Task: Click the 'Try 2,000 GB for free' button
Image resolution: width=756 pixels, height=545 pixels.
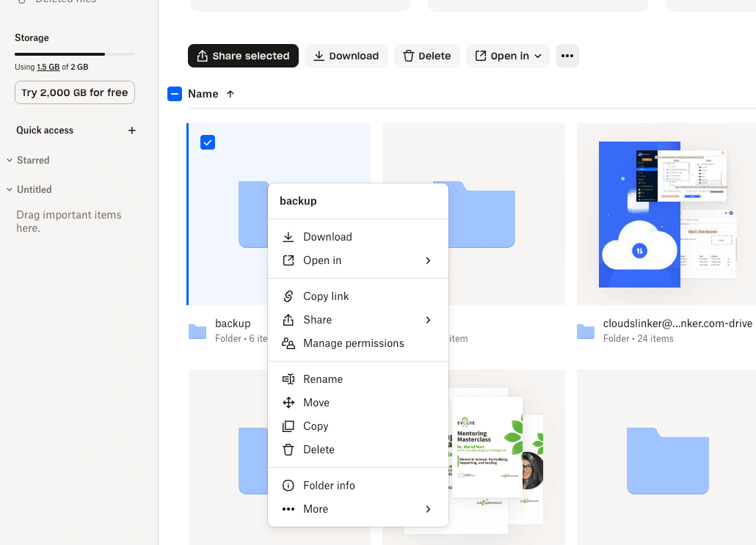Action: pyautogui.click(x=74, y=92)
